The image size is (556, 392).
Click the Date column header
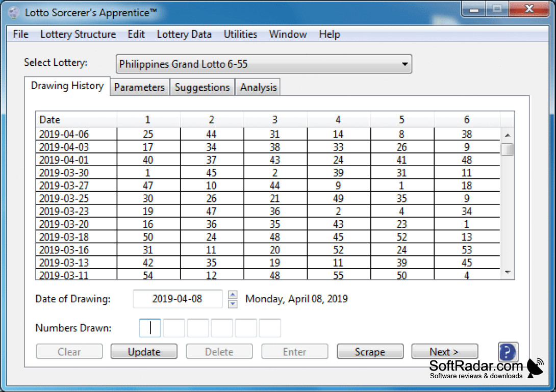pos(76,120)
